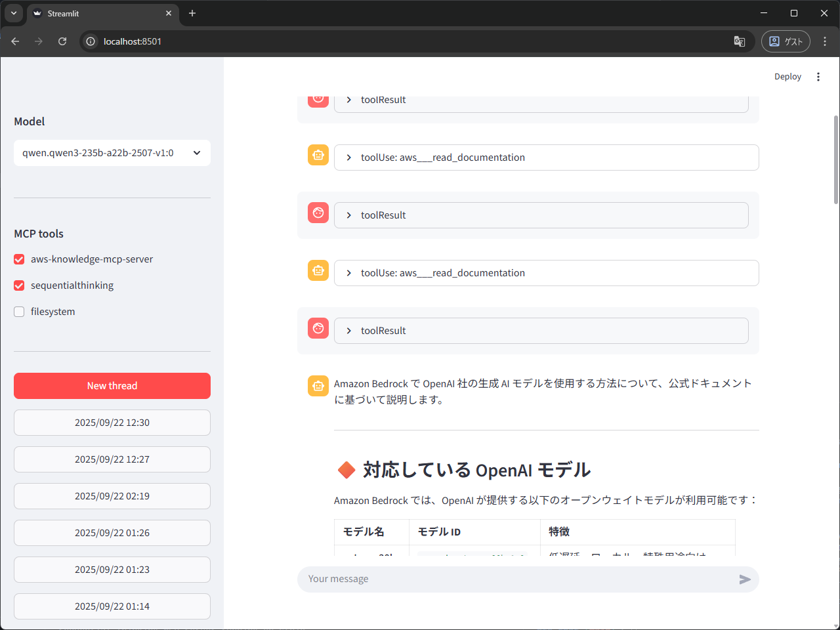Image resolution: width=840 pixels, height=630 pixels.
Task: Open the guest profile button
Action: (786, 41)
